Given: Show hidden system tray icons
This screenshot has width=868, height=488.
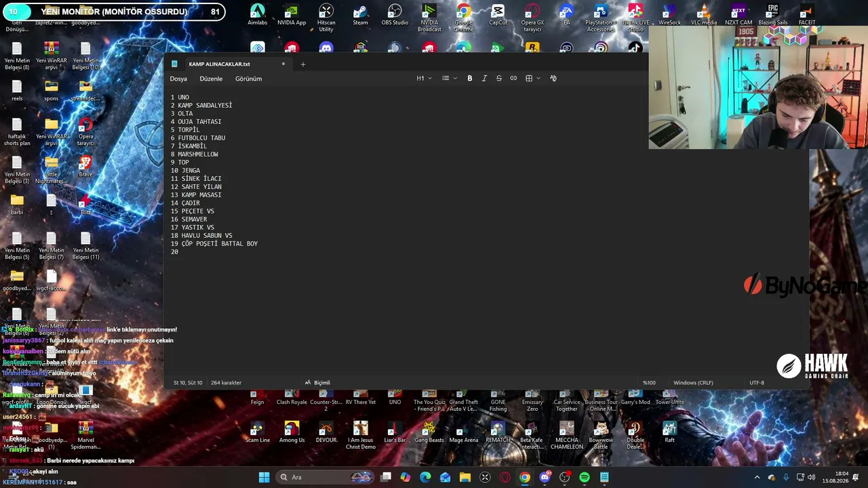Looking at the screenshot, I should 757,477.
